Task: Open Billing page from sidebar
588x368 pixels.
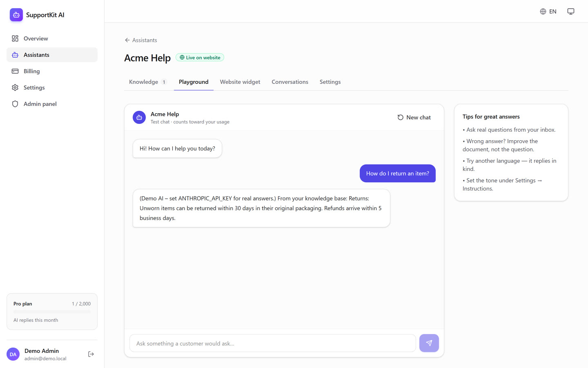Action: (x=52, y=71)
